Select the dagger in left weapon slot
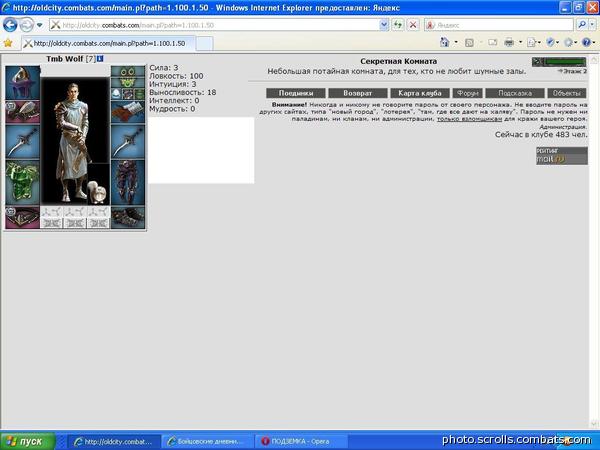The width and height of the screenshot is (600, 450). click(x=23, y=142)
